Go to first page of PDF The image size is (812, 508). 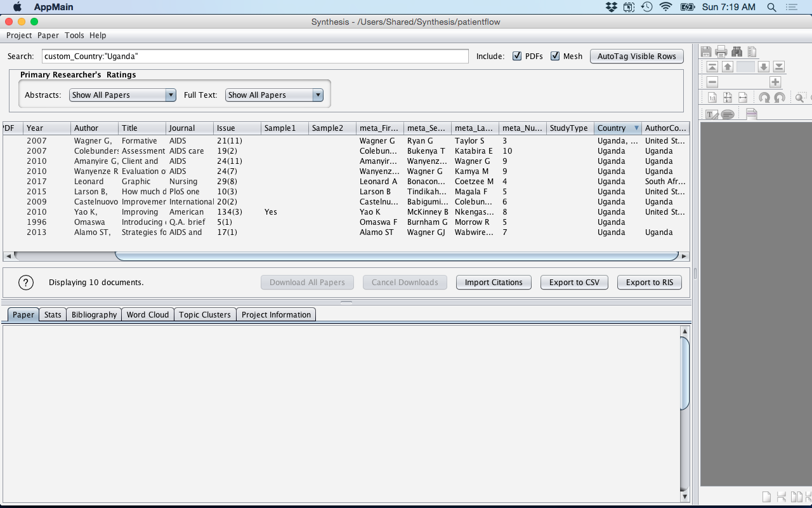[x=712, y=67]
